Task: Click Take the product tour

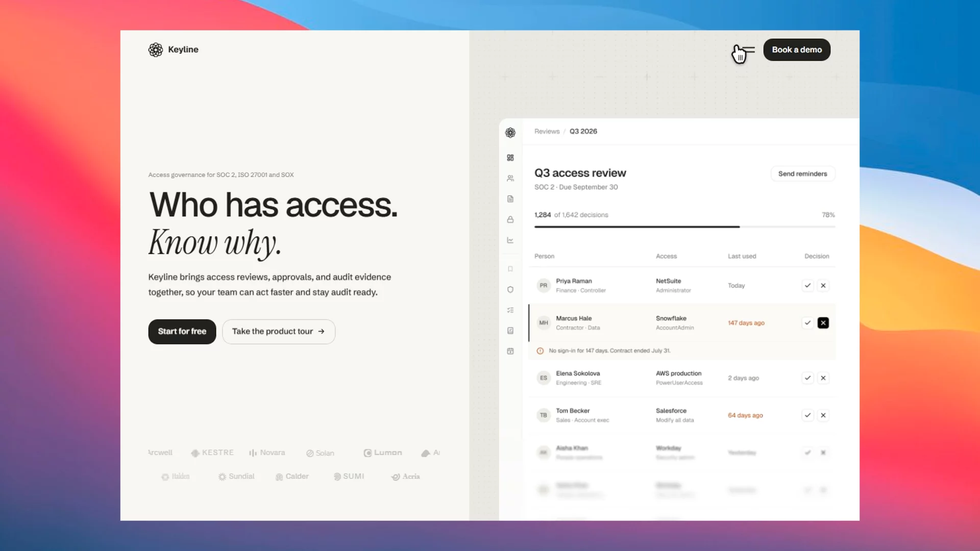Action: pyautogui.click(x=279, y=331)
